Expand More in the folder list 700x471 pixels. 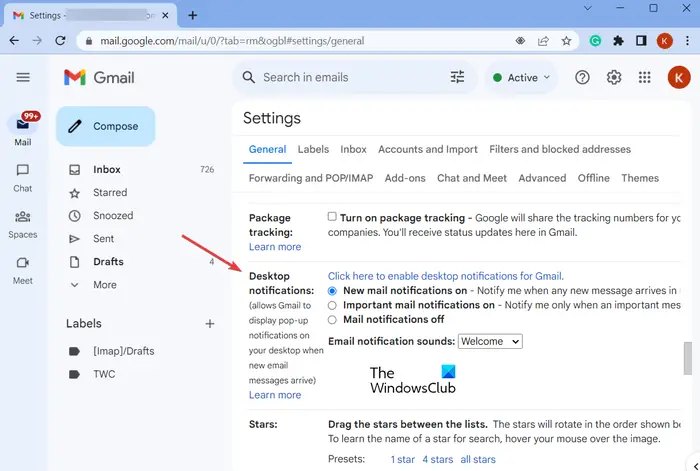coord(104,284)
